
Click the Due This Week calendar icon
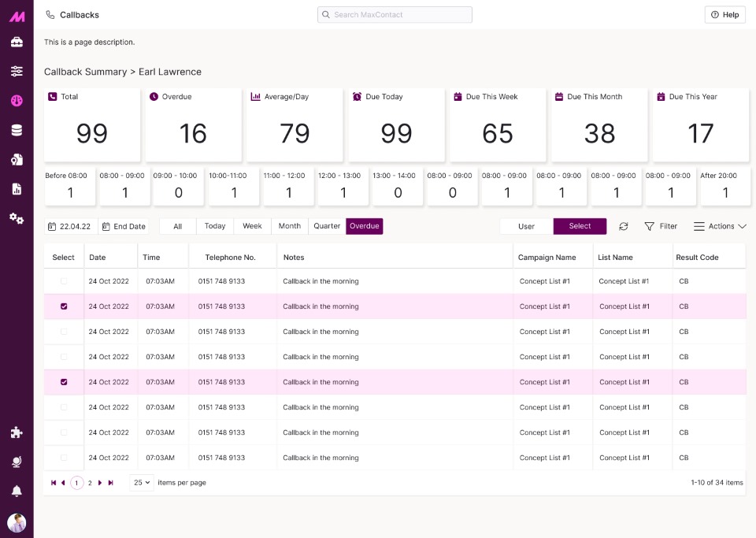pos(458,96)
